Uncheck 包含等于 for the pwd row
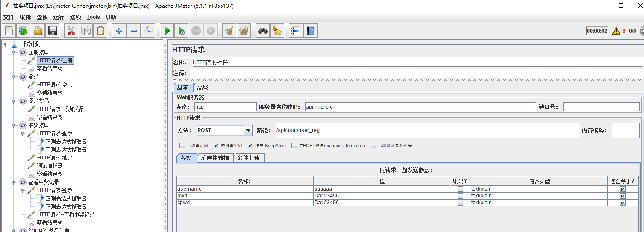 pos(623,196)
